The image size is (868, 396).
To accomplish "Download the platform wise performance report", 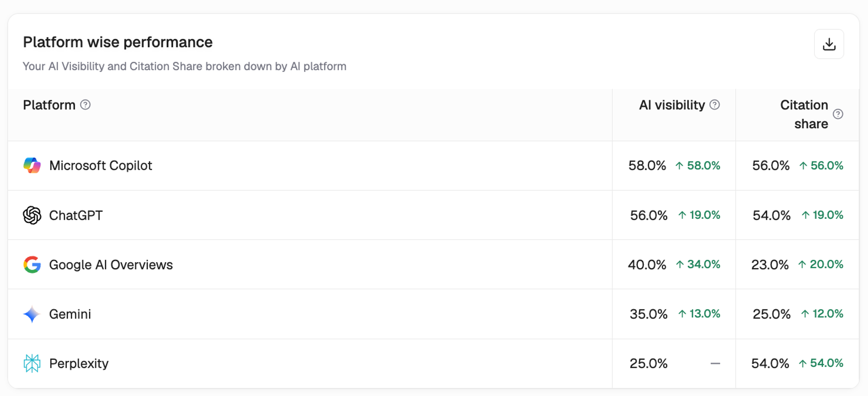I will tap(829, 44).
